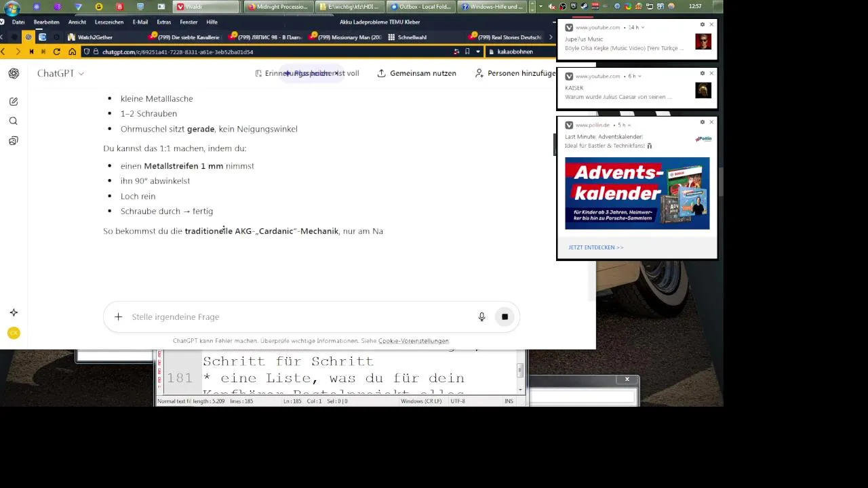Switch to Schnellwahl tab
868x488 pixels.
tap(425, 37)
